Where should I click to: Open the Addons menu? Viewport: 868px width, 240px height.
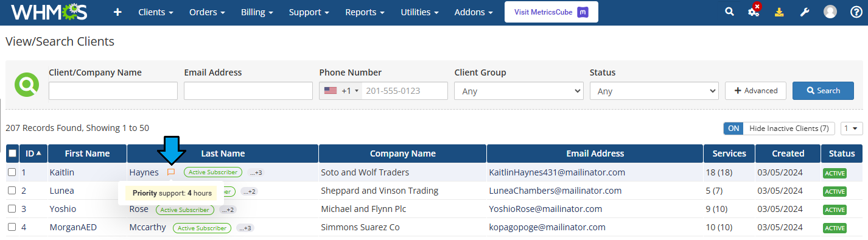pos(474,12)
